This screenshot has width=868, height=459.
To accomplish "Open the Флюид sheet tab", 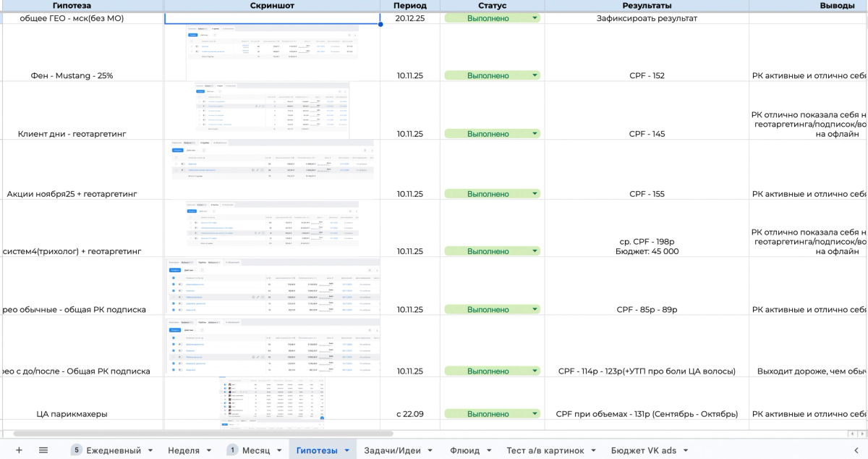I will click(464, 450).
